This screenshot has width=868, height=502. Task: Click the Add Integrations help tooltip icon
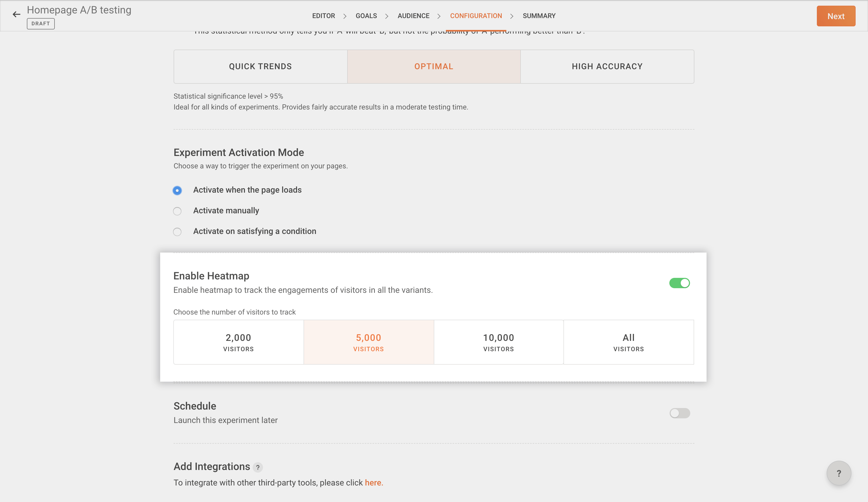click(258, 467)
